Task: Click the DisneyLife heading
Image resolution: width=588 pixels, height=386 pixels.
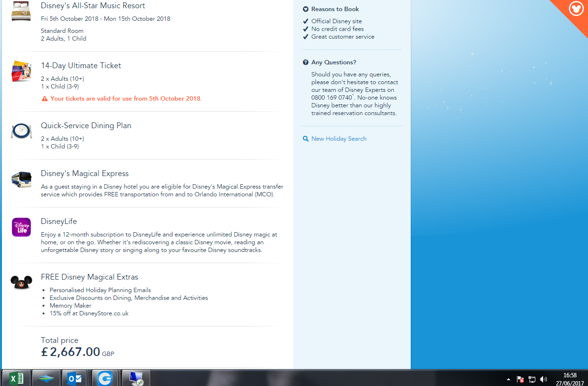Action: pyautogui.click(x=59, y=222)
